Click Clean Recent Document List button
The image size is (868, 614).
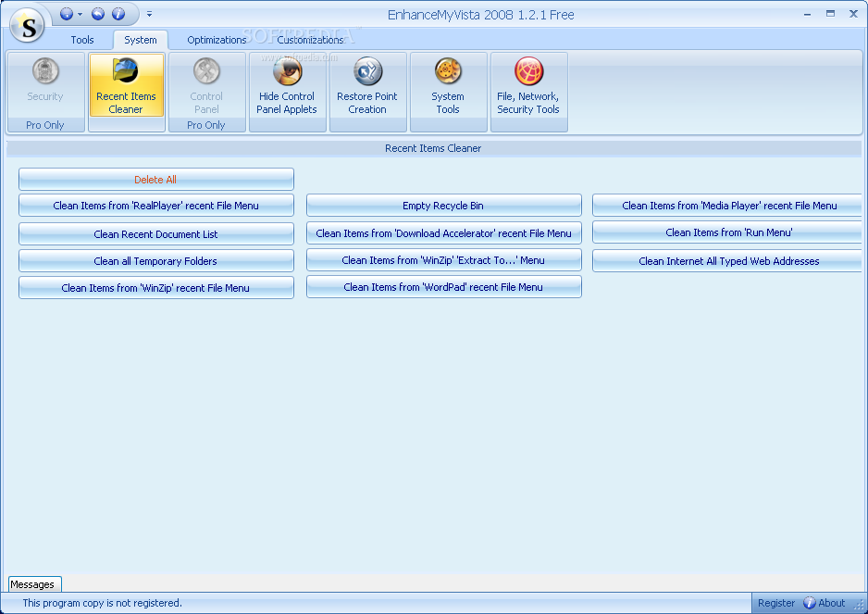tap(156, 234)
